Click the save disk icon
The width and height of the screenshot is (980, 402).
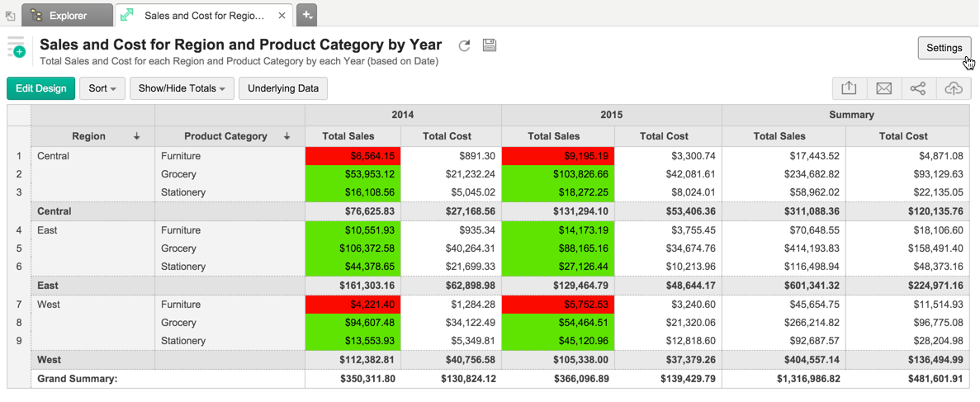(490, 45)
